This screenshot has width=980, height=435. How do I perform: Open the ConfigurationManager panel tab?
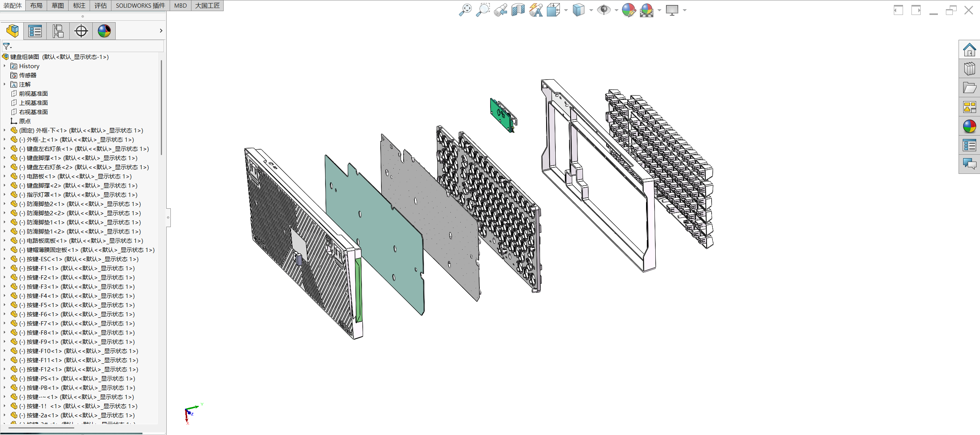coord(58,31)
